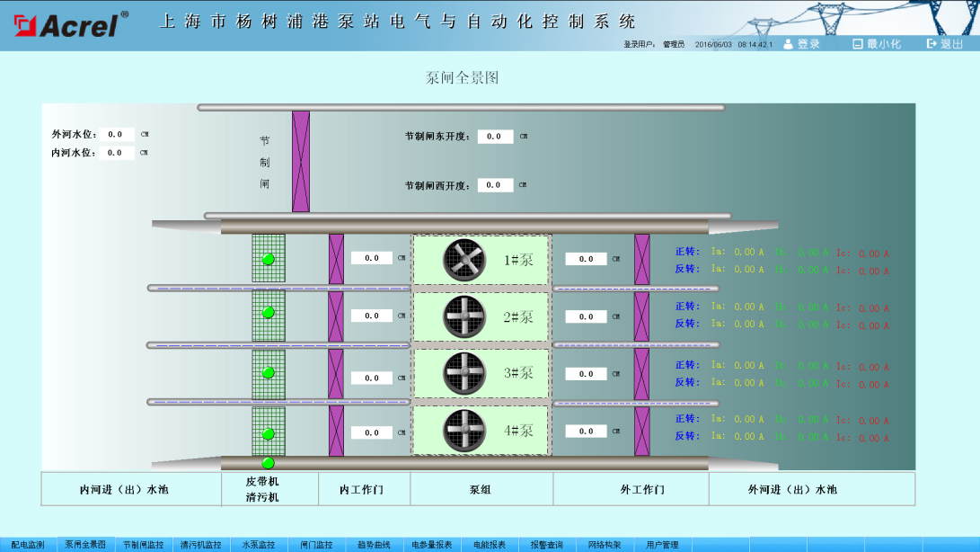980x552 pixels.
Task: Click the second trash rake green indicator
Action: click(x=268, y=313)
